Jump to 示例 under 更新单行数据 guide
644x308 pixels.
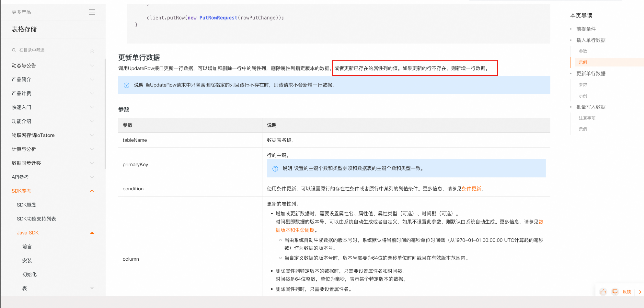[583, 96]
